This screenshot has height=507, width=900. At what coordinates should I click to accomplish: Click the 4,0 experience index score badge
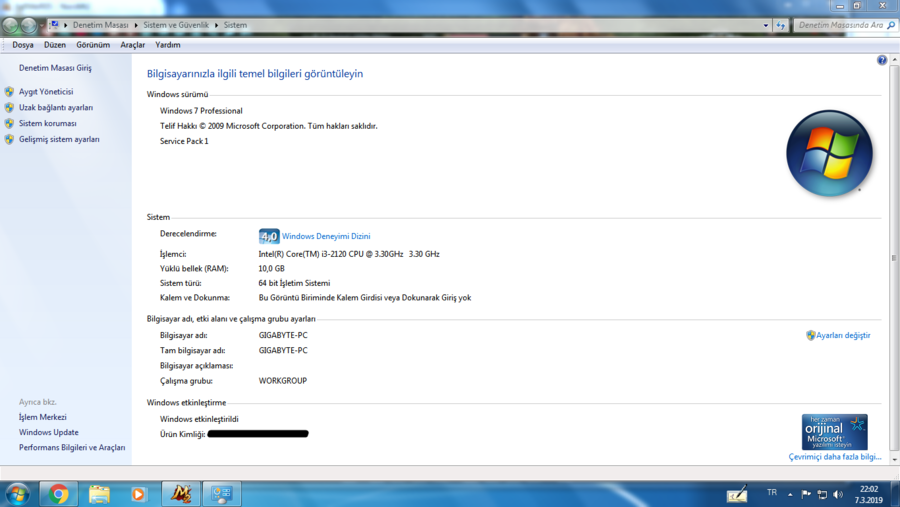click(x=269, y=236)
